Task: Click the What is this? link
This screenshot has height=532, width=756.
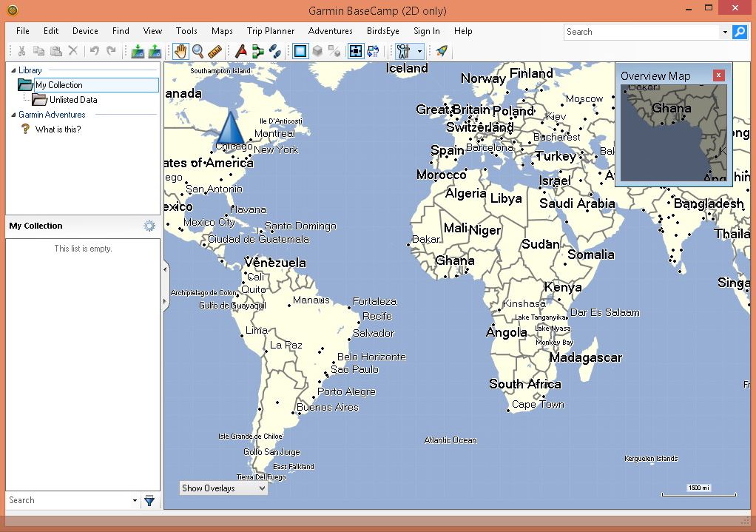Action: 58,129
